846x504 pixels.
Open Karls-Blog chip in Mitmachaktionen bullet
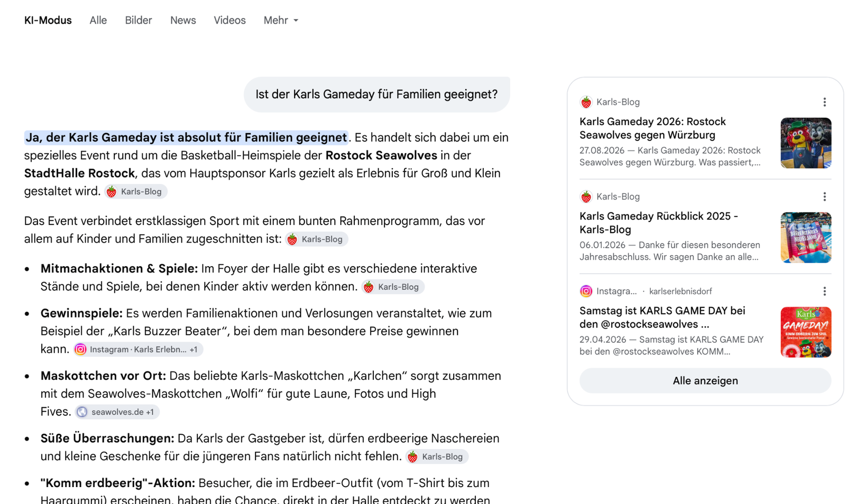tap(393, 287)
